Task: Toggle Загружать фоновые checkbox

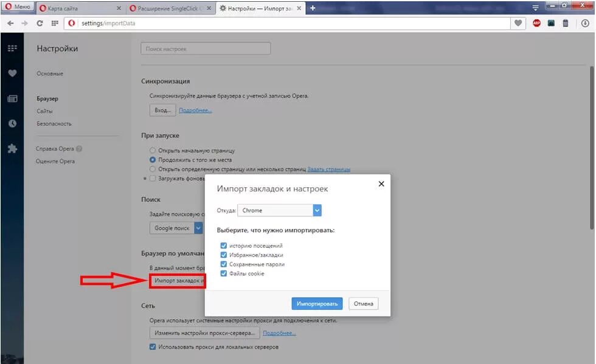Action: tap(153, 178)
